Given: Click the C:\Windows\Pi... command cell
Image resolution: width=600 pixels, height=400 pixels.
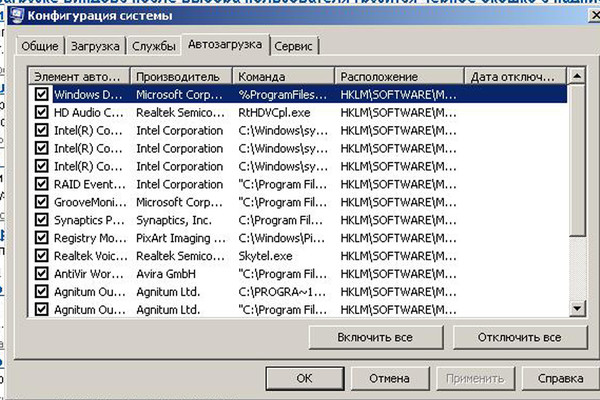Looking at the screenshot, I should click(x=281, y=238).
